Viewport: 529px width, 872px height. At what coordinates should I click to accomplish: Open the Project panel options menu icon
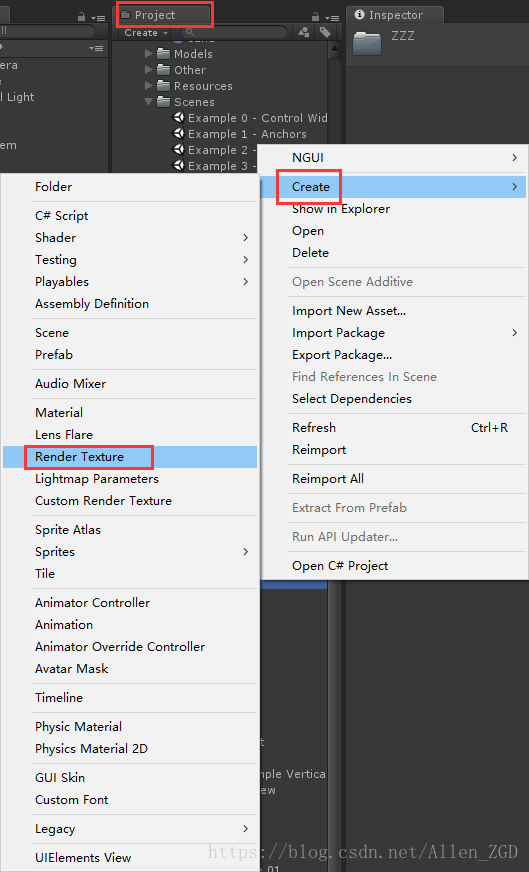332,18
